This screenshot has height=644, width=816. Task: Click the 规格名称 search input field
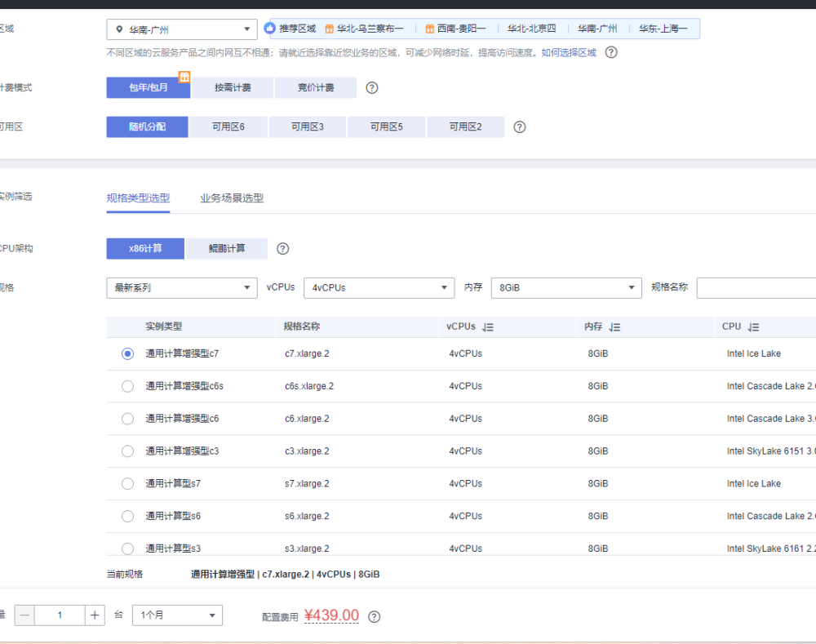[x=755, y=288]
